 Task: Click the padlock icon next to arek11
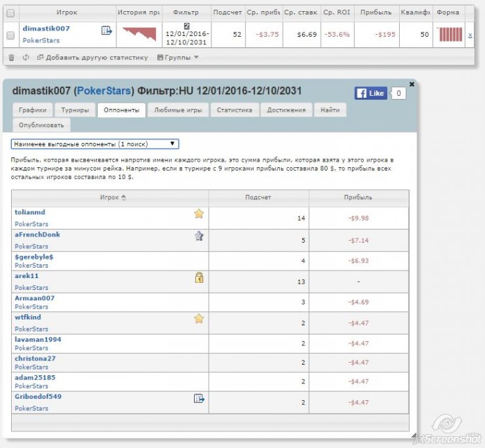coord(200,277)
